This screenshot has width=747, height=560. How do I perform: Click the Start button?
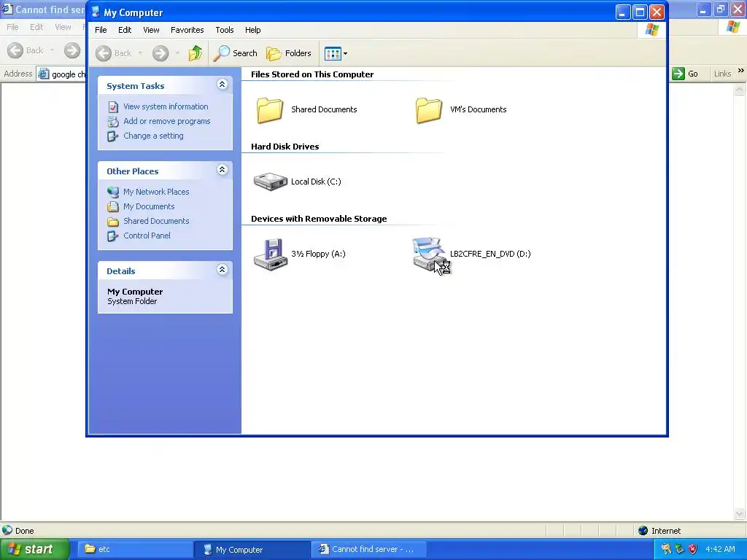pos(35,550)
